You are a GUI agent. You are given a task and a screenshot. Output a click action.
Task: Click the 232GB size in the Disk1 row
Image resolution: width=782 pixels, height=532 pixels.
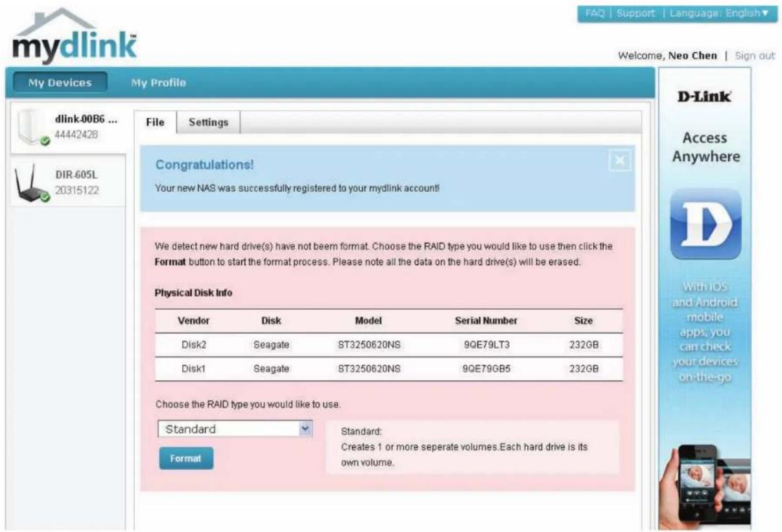coord(583,369)
